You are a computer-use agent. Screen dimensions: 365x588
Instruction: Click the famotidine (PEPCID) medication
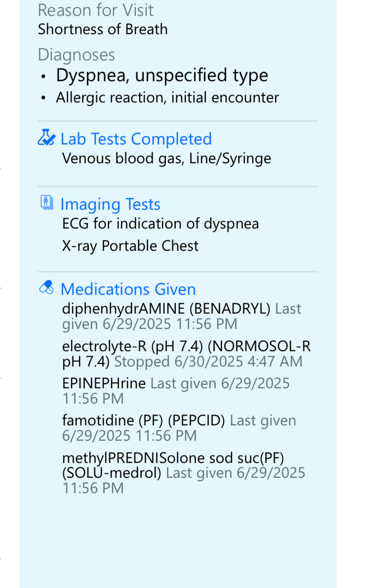pyautogui.click(x=143, y=421)
